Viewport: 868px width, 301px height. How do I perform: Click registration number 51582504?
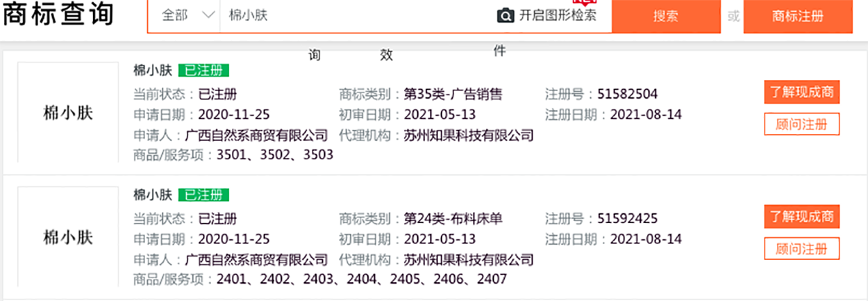[627, 94]
